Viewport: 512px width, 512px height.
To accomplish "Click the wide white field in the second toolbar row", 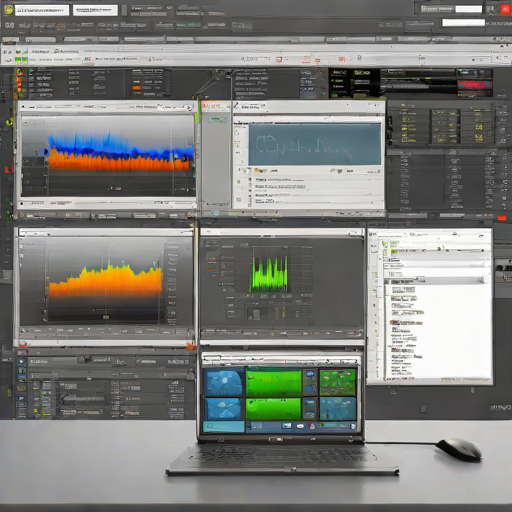I will click(463, 22).
